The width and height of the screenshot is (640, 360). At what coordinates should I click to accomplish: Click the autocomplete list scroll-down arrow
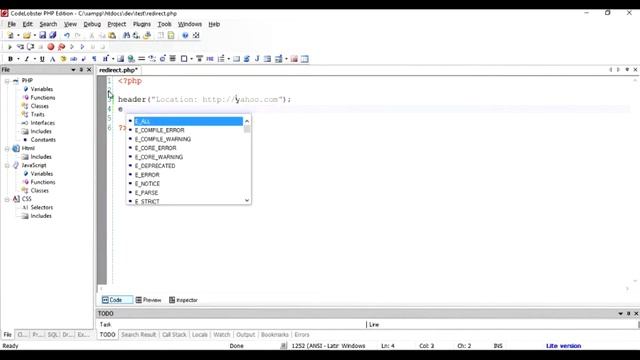247,200
